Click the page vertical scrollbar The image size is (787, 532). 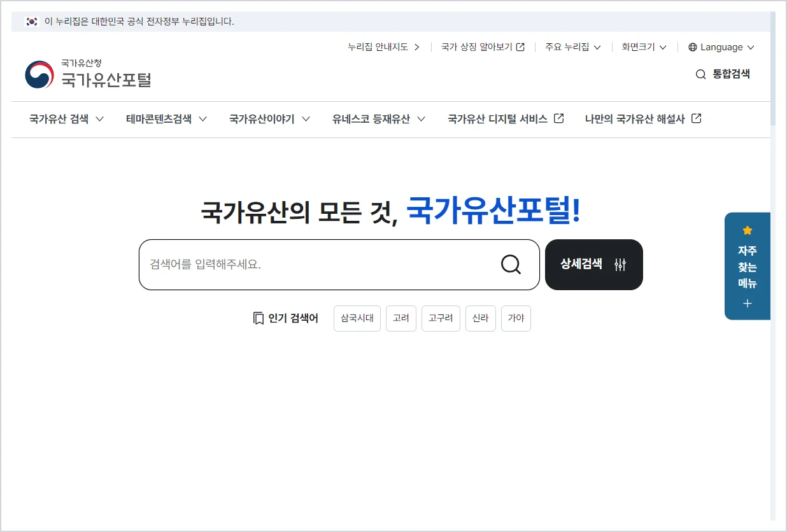773,67
